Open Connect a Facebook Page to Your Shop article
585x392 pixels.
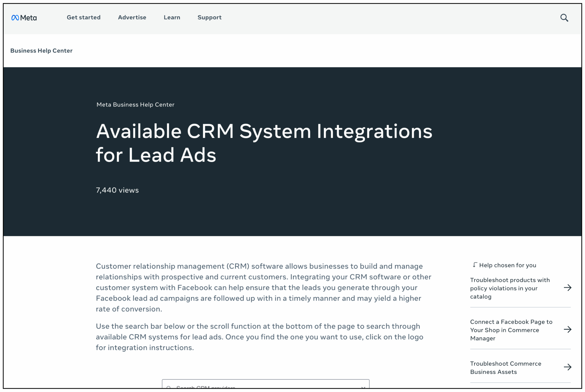click(x=511, y=330)
